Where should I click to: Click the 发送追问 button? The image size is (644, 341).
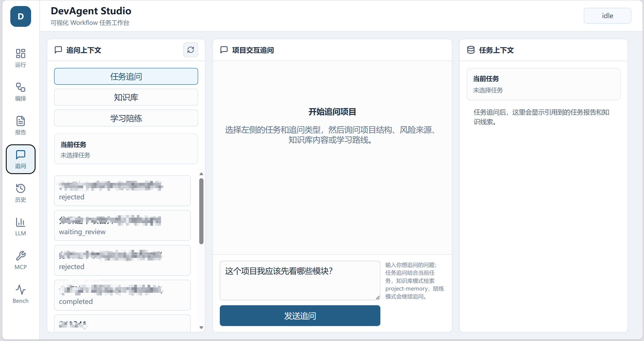tap(300, 316)
